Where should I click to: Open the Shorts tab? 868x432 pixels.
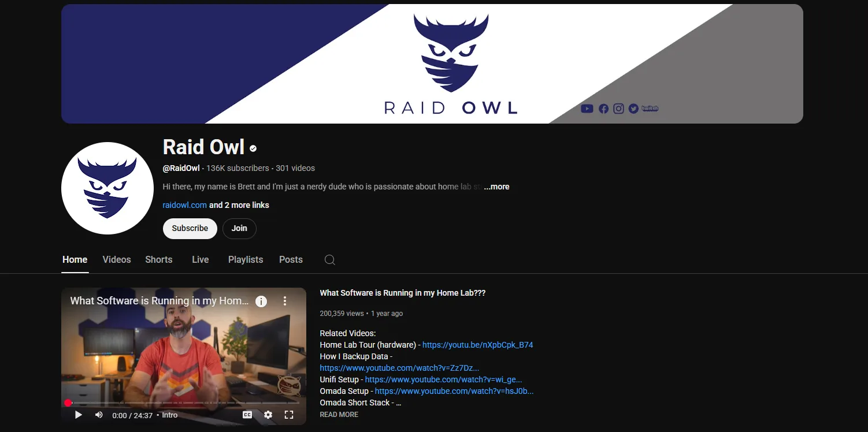159,260
